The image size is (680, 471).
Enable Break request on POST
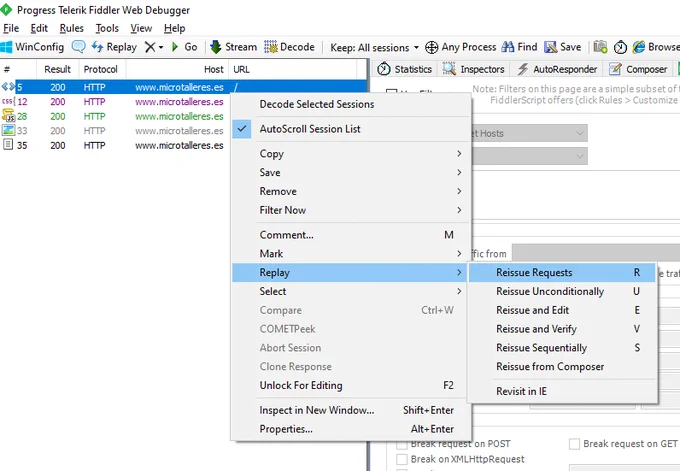402,444
